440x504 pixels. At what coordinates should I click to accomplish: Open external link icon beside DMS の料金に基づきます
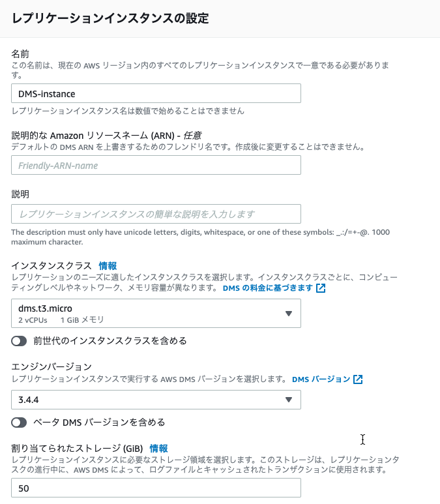[x=321, y=288]
